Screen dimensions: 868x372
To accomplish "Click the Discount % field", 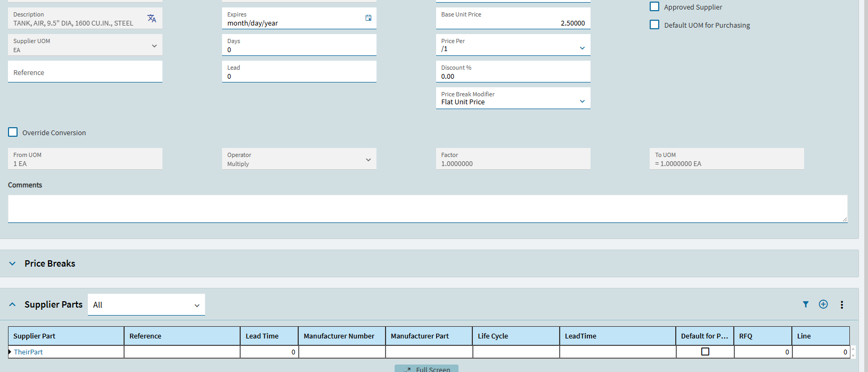I will click(x=513, y=72).
